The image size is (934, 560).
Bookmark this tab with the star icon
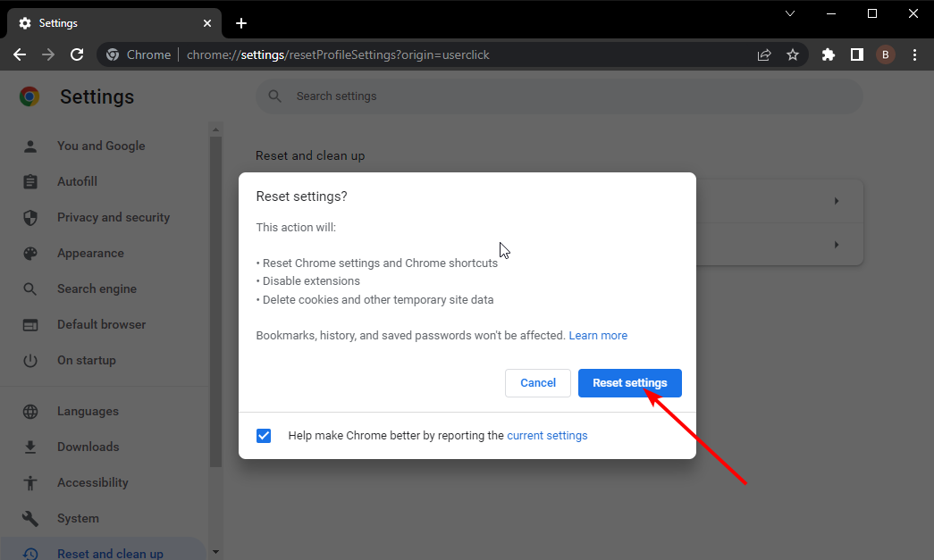(x=793, y=54)
